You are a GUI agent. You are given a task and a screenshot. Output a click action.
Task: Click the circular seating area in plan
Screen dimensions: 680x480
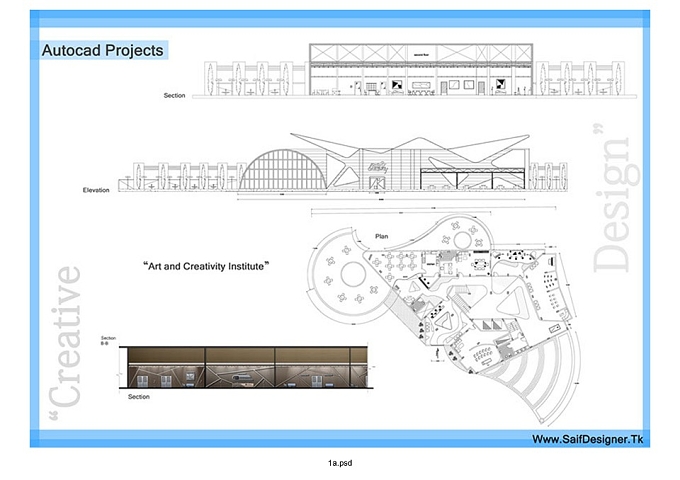click(x=352, y=274)
